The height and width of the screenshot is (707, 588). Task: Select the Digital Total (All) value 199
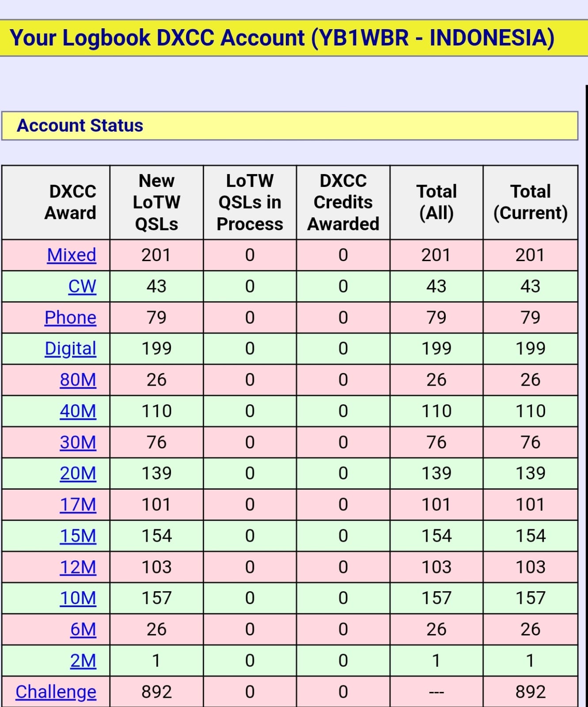436,349
